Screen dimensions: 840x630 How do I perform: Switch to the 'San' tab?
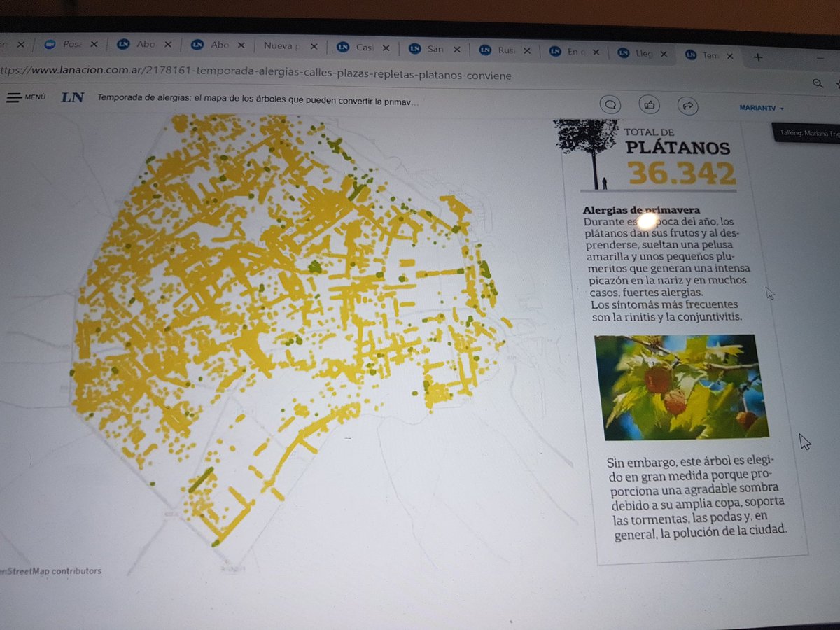[433, 48]
